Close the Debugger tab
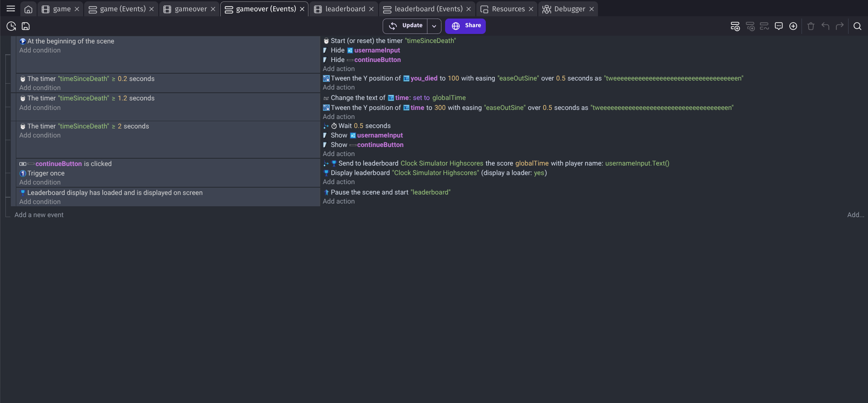Image resolution: width=868 pixels, height=403 pixels. pos(592,9)
